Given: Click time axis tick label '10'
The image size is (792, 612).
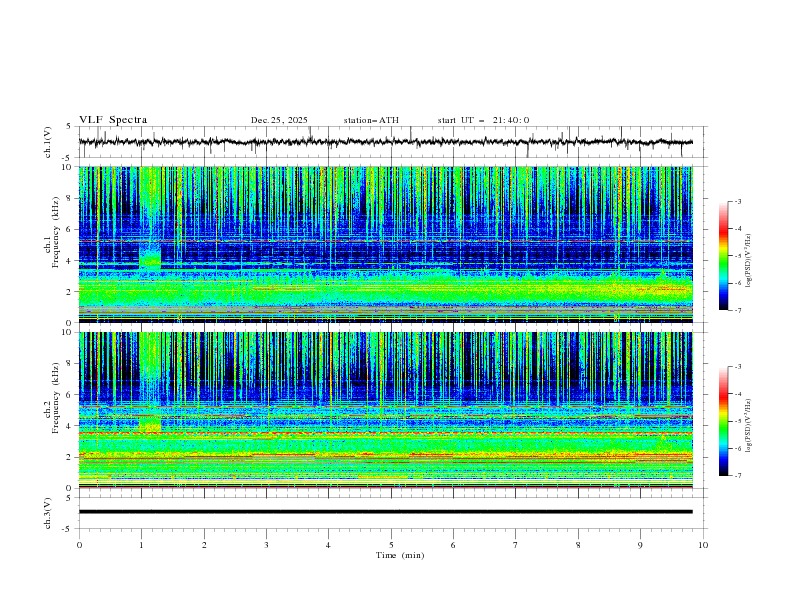Looking at the screenshot, I should tap(703, 545).
